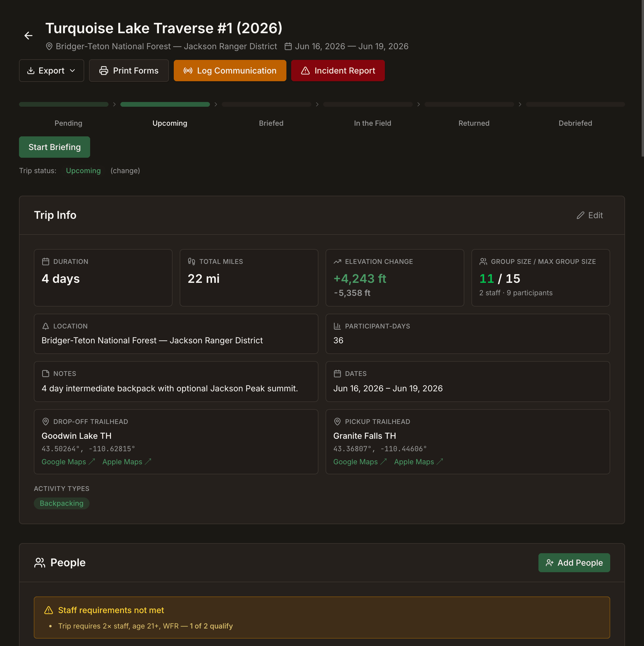Open Apple Maps for Granite Falls TH
This screenshot has width=644, height=646.
click(x=419, y=461)
